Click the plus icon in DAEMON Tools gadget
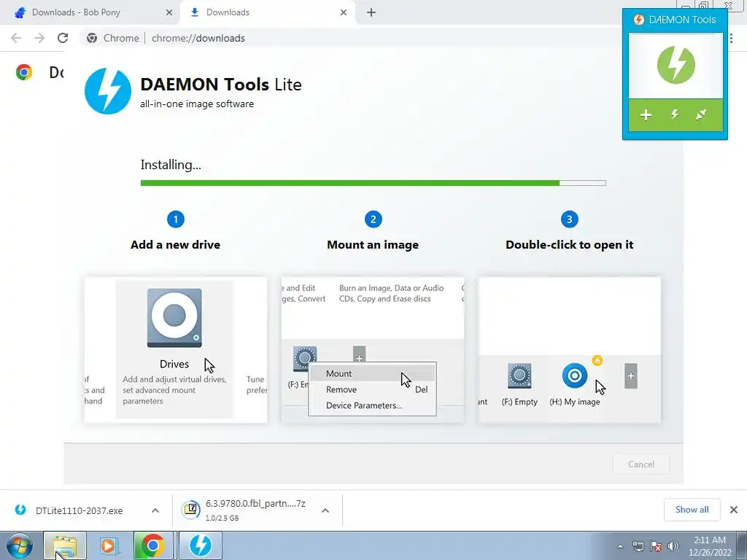 click(x=646, y=114)
